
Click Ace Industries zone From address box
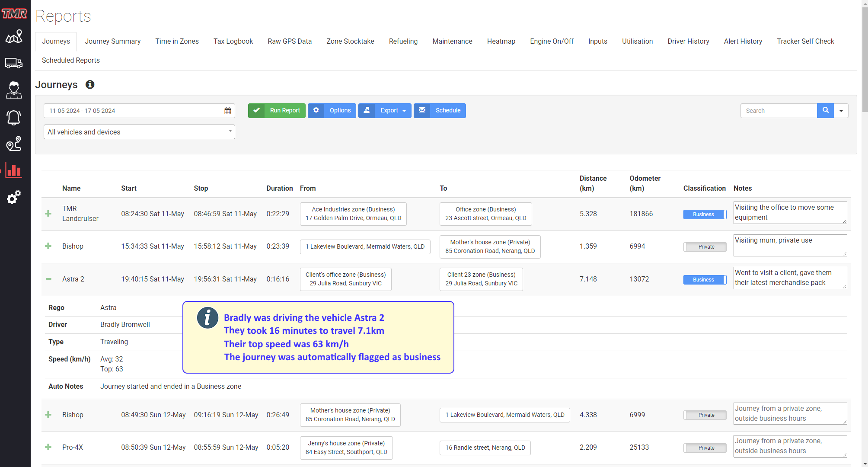354,214
